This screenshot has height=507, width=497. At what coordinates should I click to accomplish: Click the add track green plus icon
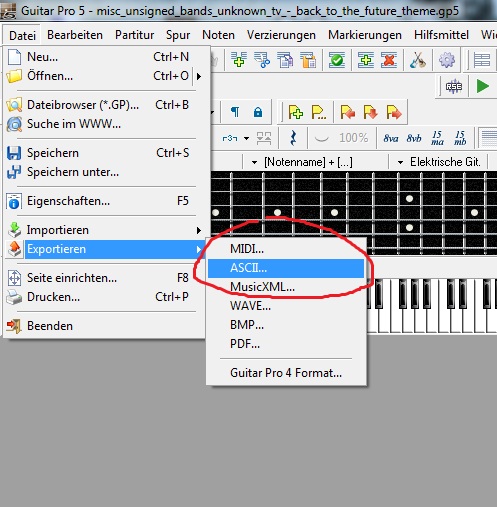click(x=366, y=60)
